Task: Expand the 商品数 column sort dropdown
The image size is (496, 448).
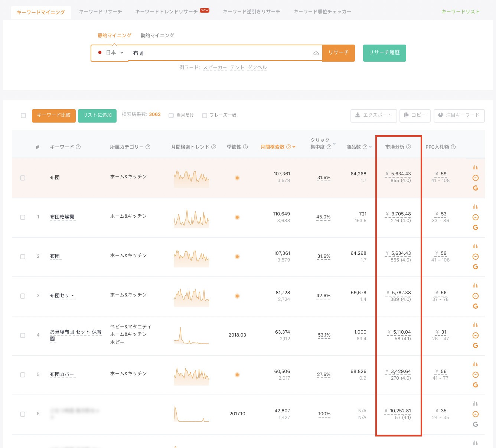Action: pos(370,147)
